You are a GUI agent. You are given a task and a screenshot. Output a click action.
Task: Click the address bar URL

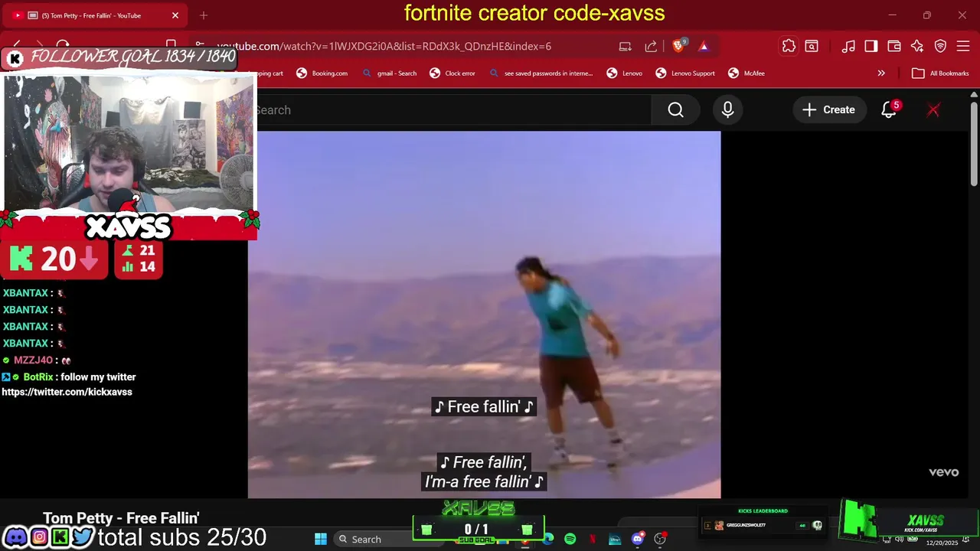coord(384,46)
